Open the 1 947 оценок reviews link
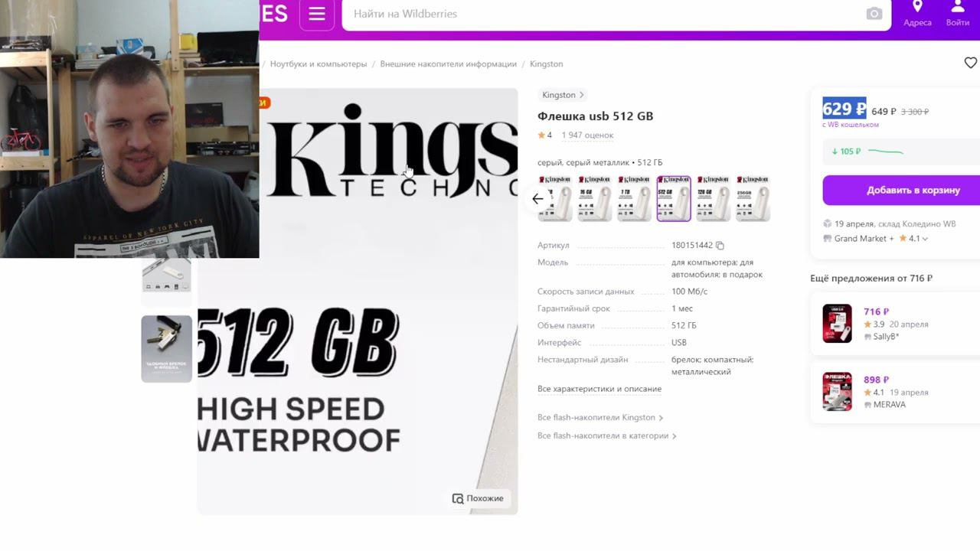 point(587,135)
